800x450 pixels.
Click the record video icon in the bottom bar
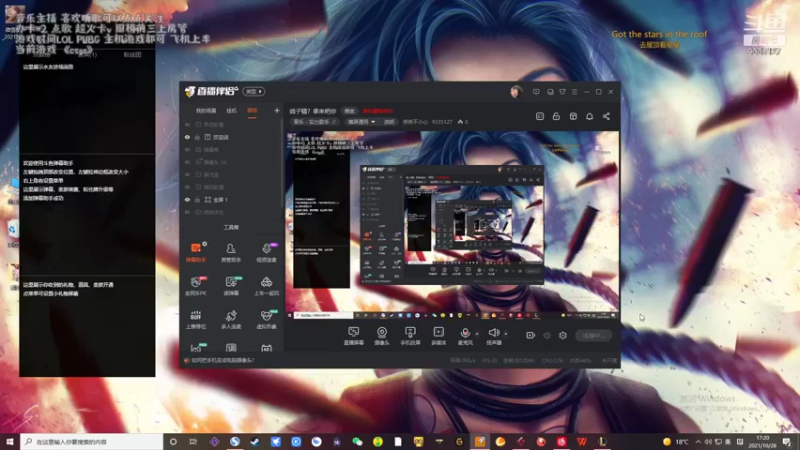(530, 335)
